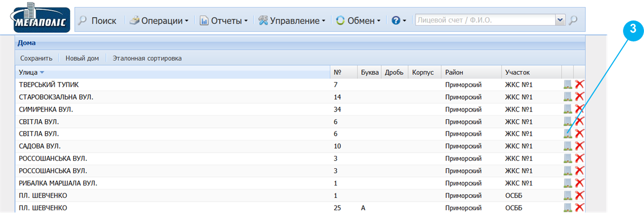644x213 pixels.
Task: Click Новый дом button
Action: tap(82, 58)
